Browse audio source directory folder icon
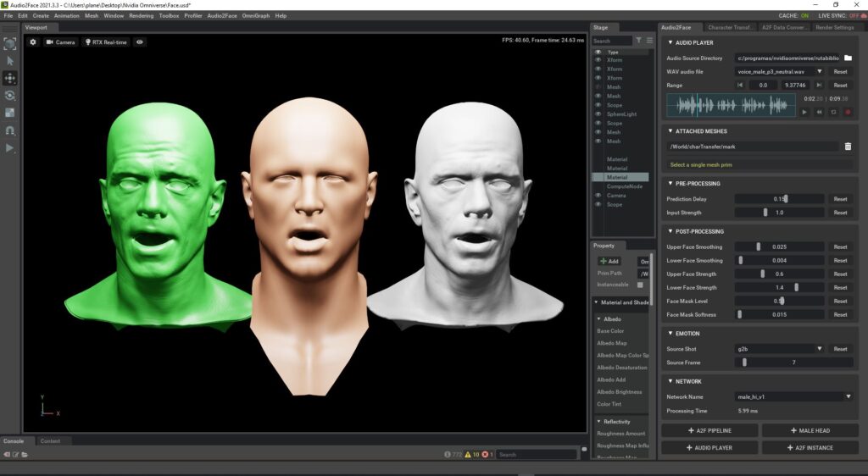 pyautogui.click(x=848, y=58)
